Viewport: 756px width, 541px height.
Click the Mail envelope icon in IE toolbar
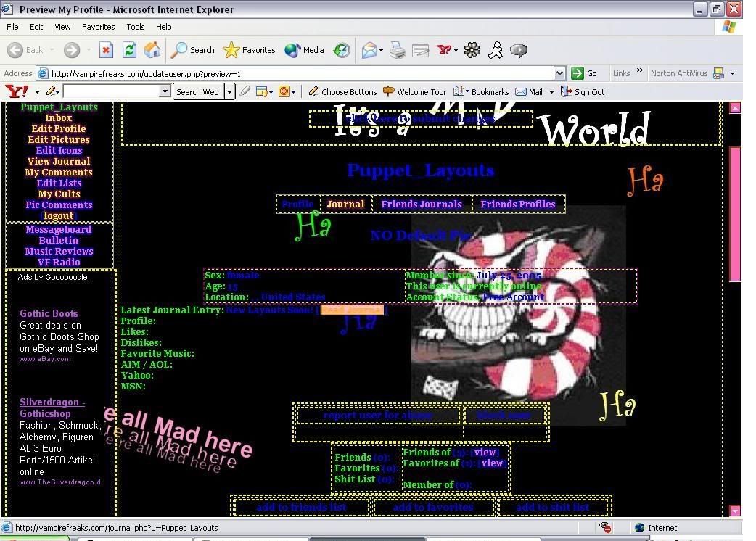click(369, 50)
